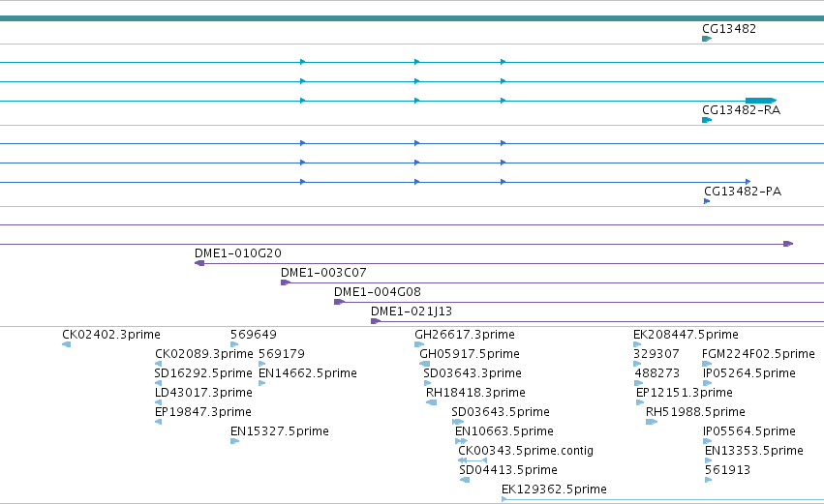
Task: Click the CG13482-PA small arrow glyph
Action: 707,201
